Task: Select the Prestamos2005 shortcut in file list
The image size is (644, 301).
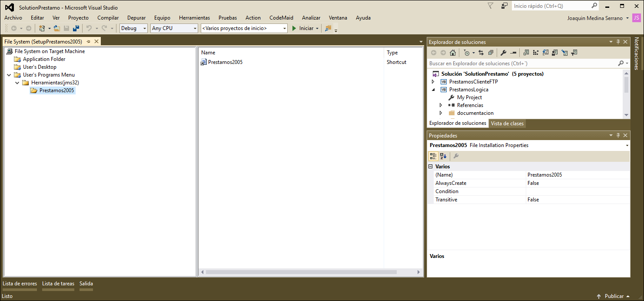Action: 225,62
